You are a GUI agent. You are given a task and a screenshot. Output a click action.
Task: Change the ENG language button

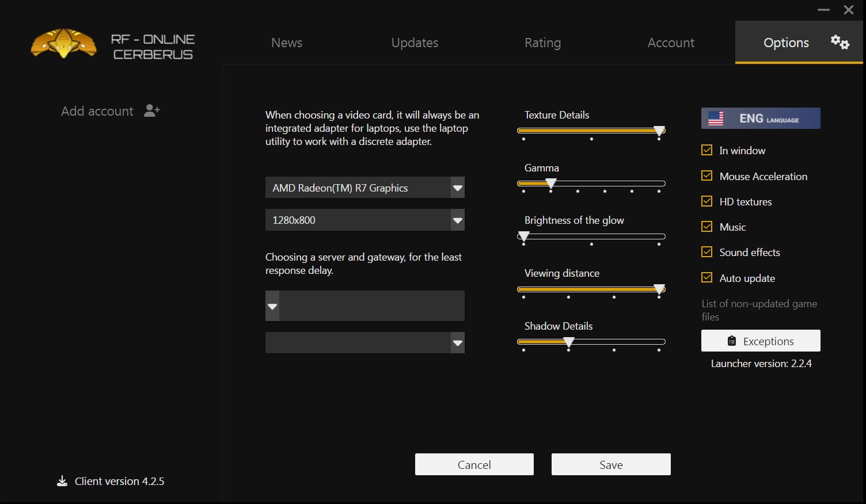tap(761, 119)
